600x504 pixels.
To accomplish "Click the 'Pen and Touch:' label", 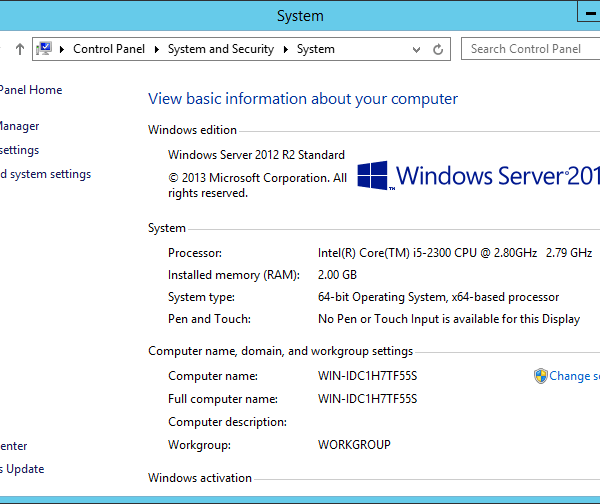I will point(209,319).
